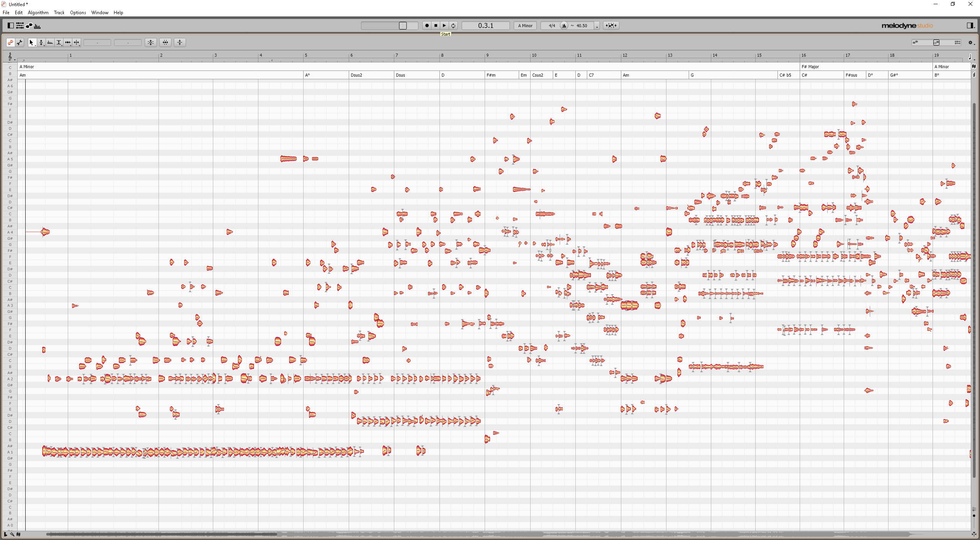Open the Algorithm menu
The width and height of the screenshot is (980, 540).
tap(38, 13)
